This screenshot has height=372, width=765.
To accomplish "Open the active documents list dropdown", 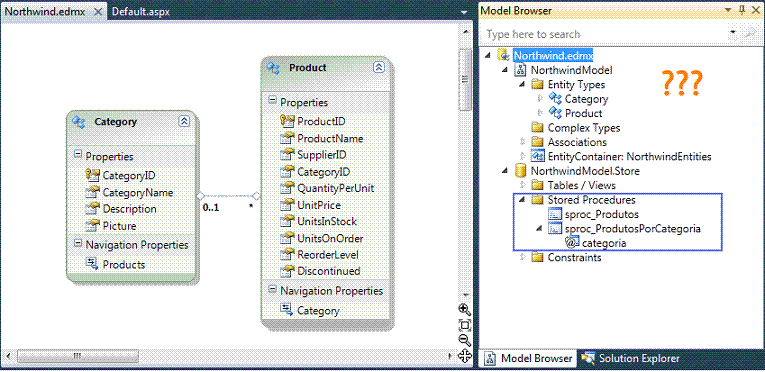I will point(464,12).
